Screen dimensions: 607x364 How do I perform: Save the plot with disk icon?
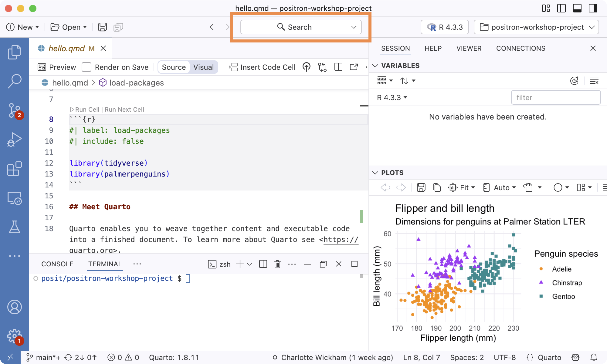(x=421, y=187)
